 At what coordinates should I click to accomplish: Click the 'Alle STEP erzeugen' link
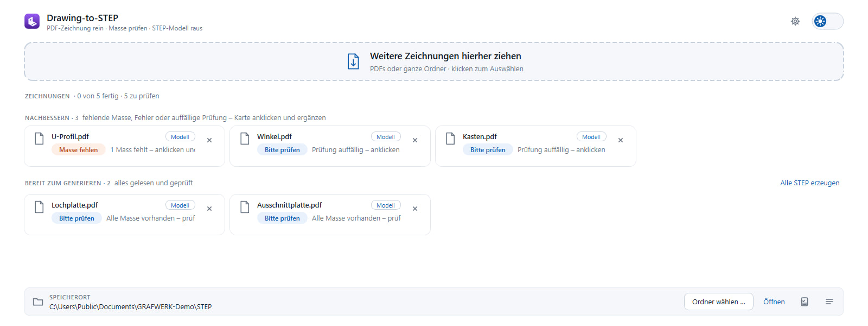point(810,183)
